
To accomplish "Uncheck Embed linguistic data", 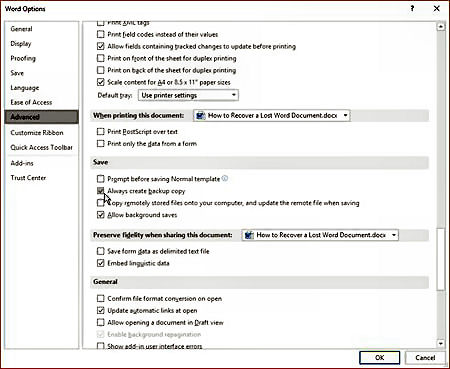I will pyautogui.click(x=100, y=263).
